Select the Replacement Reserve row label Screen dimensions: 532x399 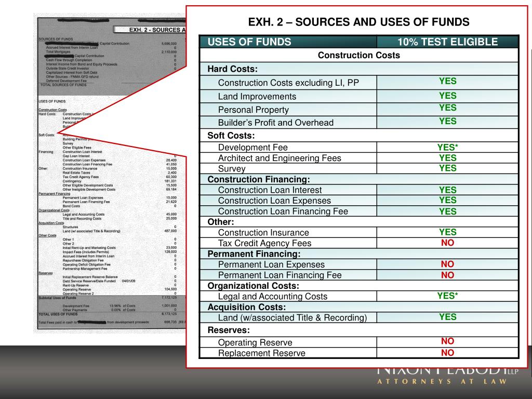pyautogui.click(x=262, y=353)
